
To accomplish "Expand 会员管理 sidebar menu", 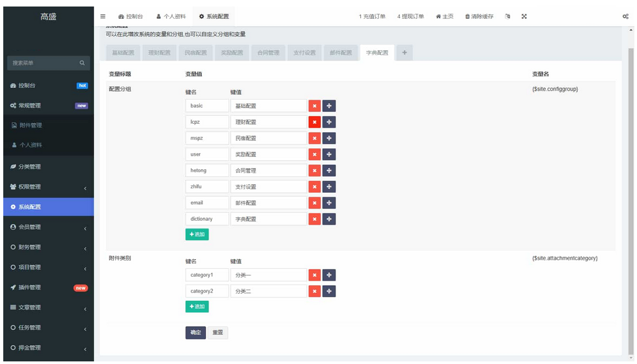I will pos(47,227).
